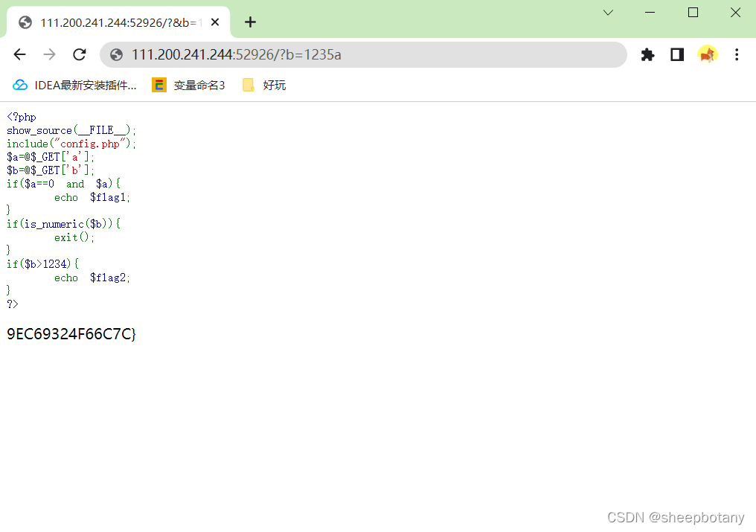
Task: Click the if($b>1234) line
Action: 42,264
